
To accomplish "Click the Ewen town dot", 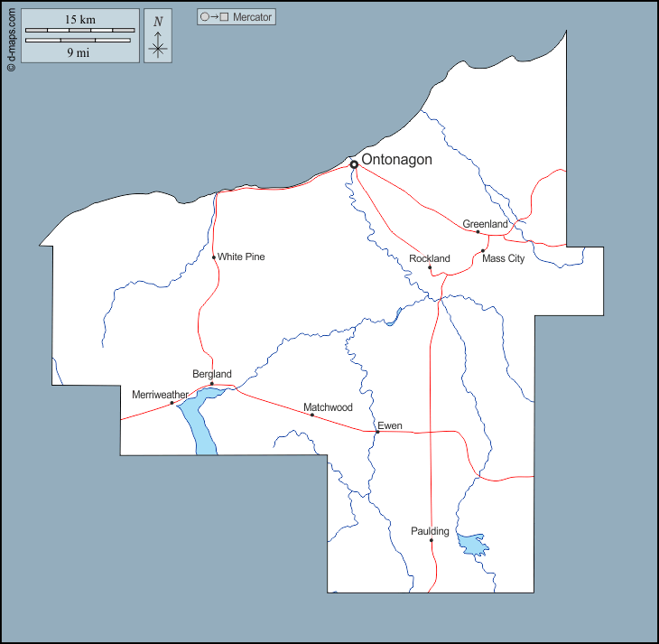I will (377, 432).
